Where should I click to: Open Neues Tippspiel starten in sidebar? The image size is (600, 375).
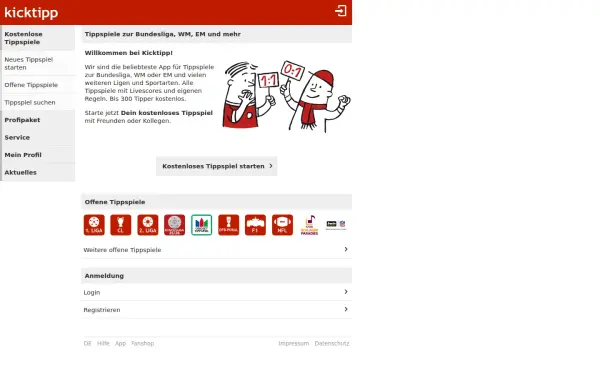[38, 63]
